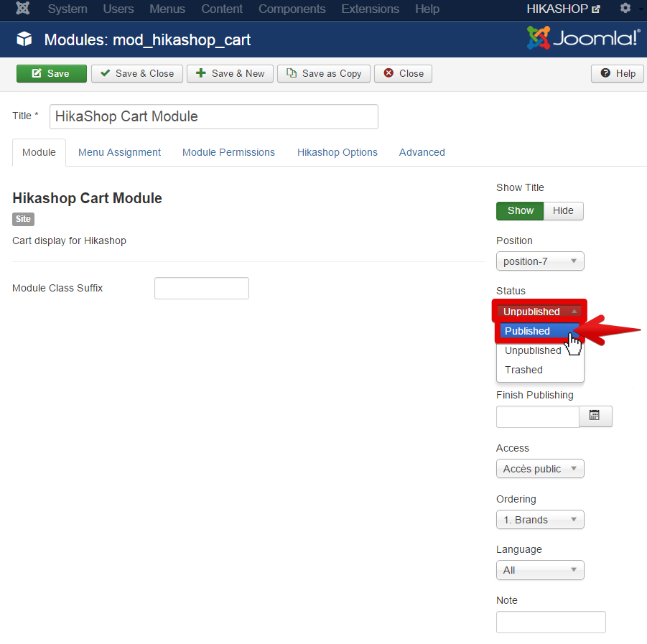Switch to Menu Assignment tab
Screen dimensions: 647x644
pyautogui.click(x=119, y=152)
